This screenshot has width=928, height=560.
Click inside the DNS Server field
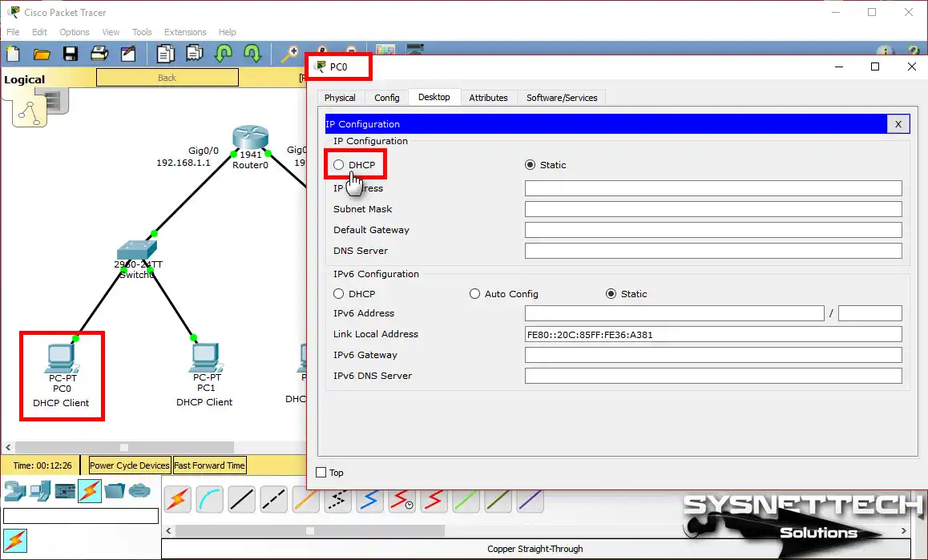pyautogui.click(x=712, y=250)
